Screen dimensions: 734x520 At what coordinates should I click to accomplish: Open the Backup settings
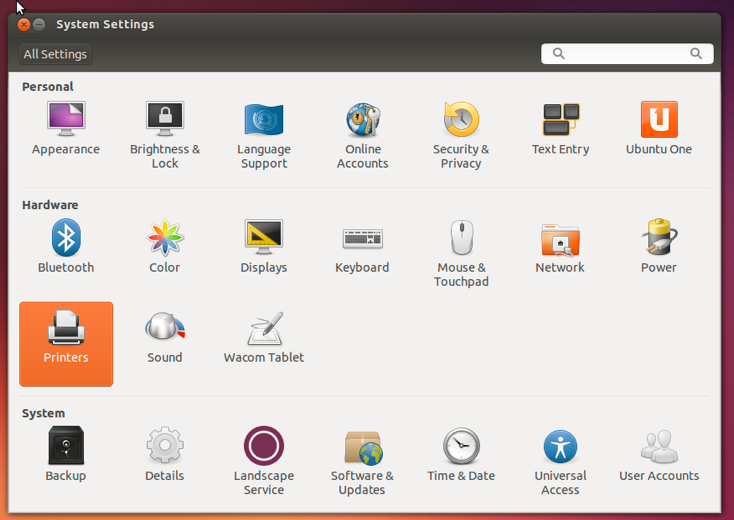pos(66,454)
